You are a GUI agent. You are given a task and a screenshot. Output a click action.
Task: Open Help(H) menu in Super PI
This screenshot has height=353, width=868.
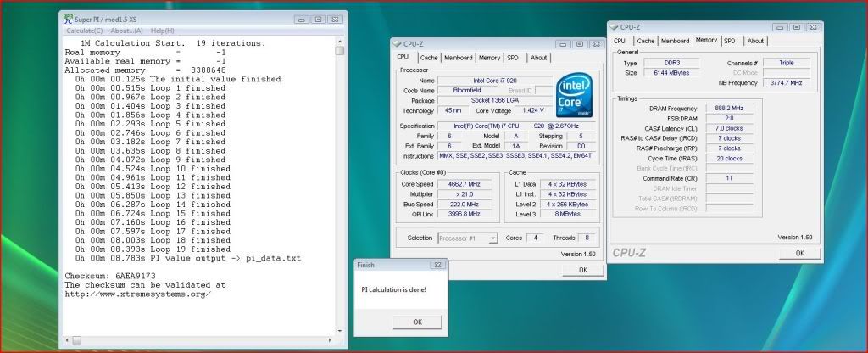[162, 31]
